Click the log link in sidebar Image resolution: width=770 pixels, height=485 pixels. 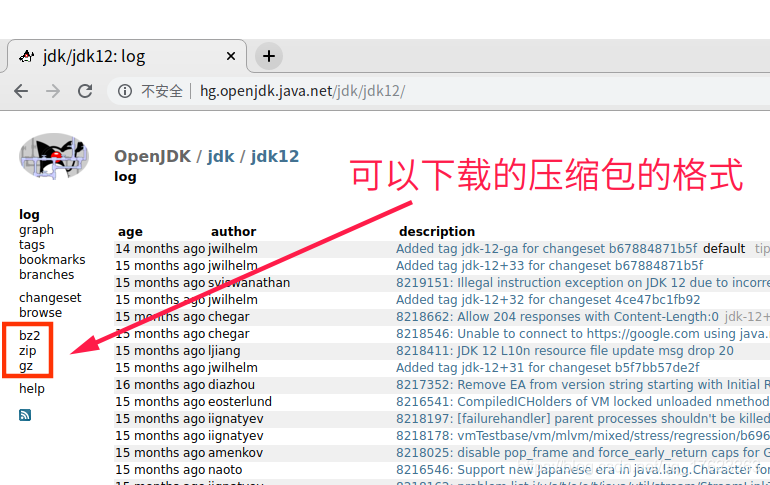click(29, 215)
